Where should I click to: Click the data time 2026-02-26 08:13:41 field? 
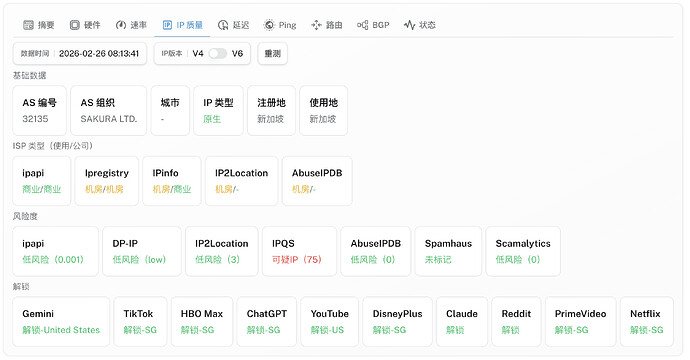click(80, 54)
